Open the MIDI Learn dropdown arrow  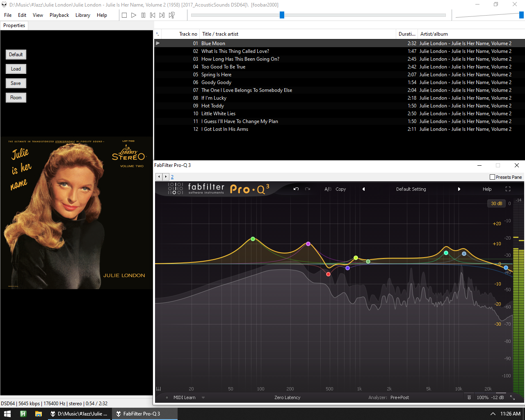point(203,397)
